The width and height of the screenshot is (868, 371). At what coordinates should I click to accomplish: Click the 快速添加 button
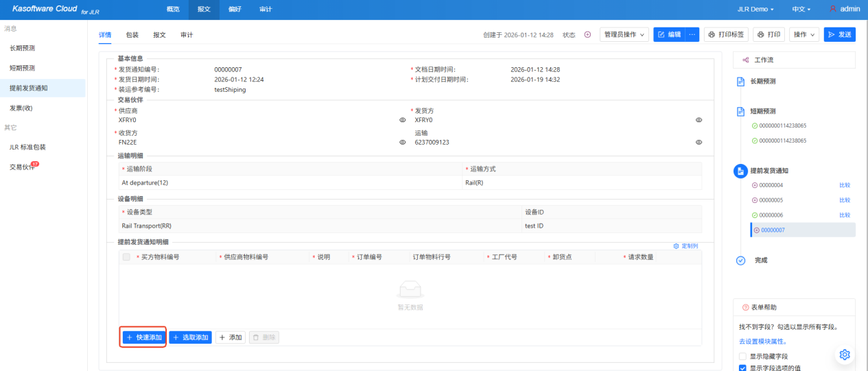(x=144, y=337)
